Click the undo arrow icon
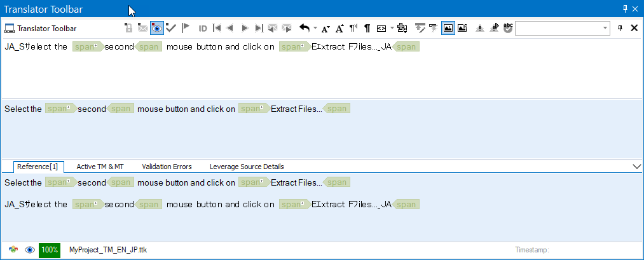644x260 pixels. (305, 28)
